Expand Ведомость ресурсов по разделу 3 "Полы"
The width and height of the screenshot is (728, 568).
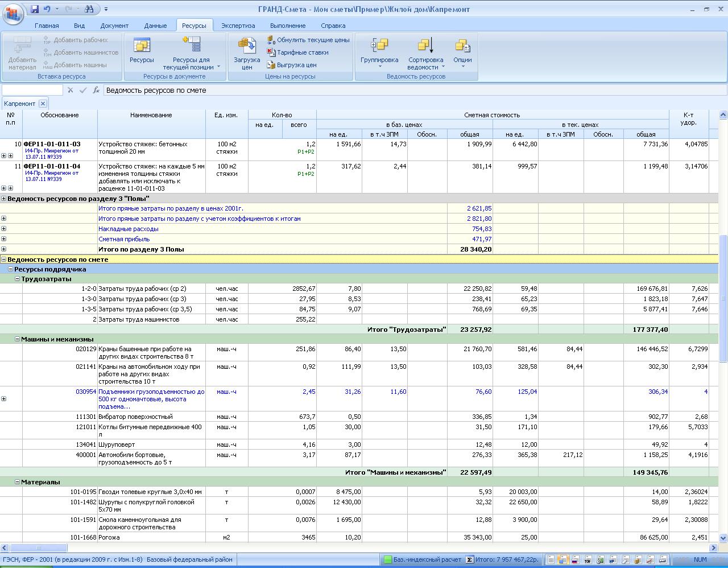tap(4, 199)
